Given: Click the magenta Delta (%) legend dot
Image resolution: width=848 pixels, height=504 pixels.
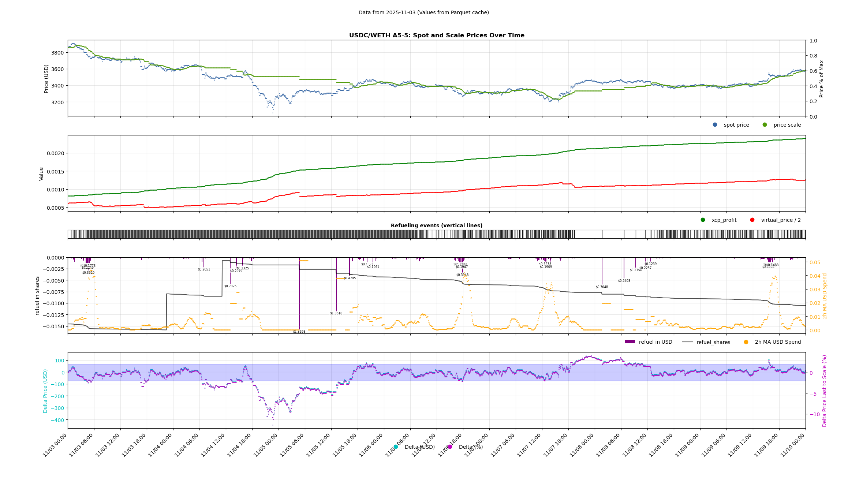Looking at the screenshot, I should coord(450,447).
